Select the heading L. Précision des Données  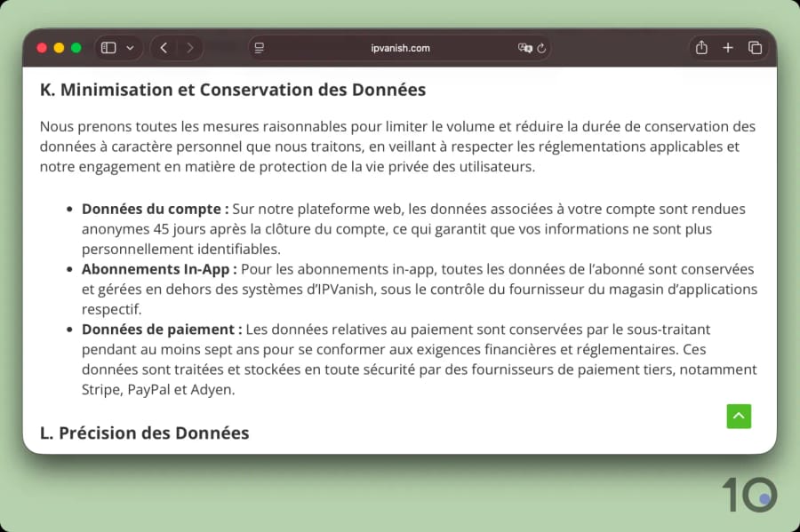[143, 433]
